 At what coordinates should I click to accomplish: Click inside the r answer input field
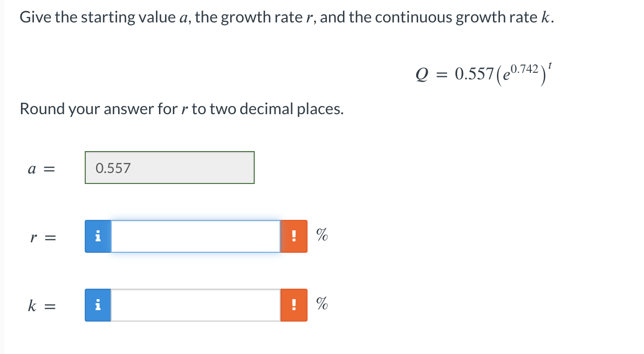194,236
